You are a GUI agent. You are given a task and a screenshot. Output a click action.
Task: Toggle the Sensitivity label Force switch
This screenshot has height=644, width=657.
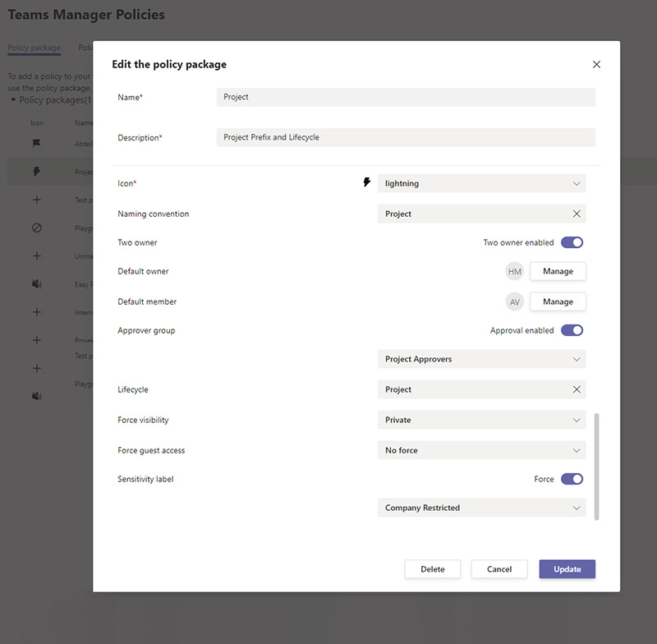(572, 479)
